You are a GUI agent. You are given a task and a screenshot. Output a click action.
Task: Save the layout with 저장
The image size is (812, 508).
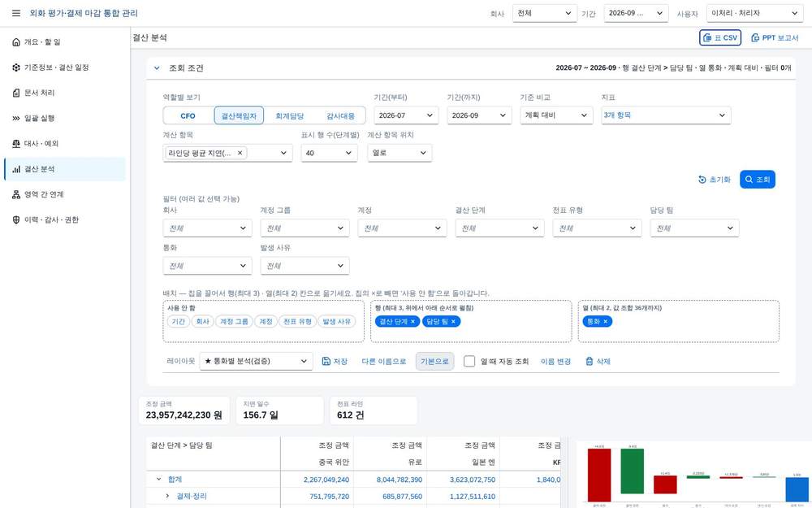(x=335, y=362)
